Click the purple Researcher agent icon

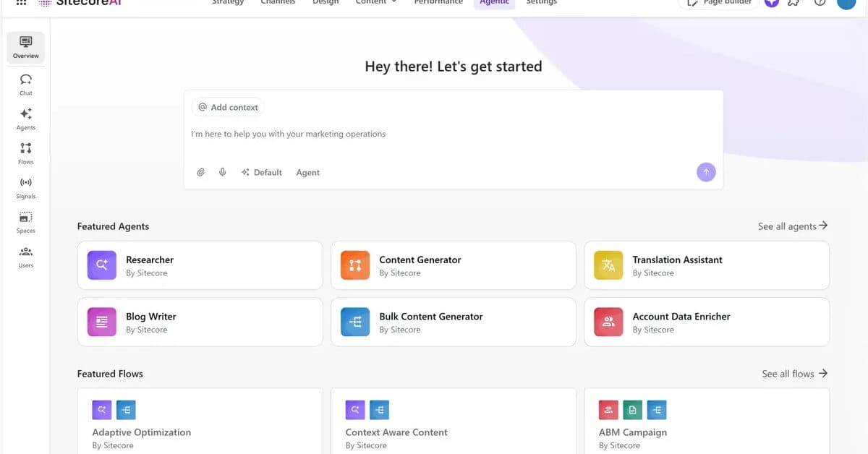102,265
